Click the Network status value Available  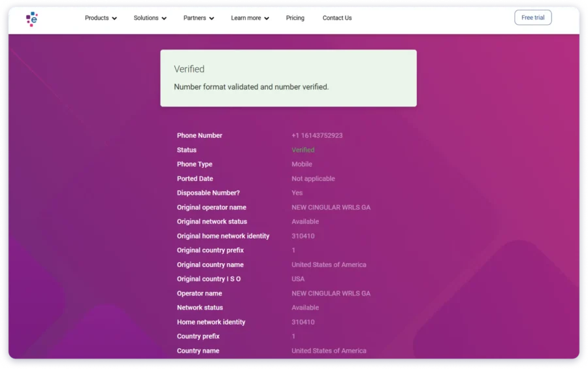[305, 308]
